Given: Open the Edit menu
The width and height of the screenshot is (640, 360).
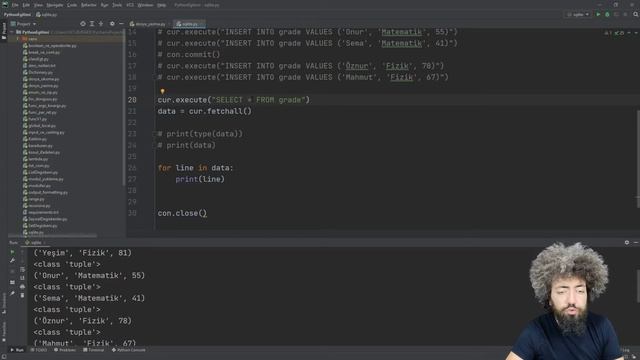Looking at the screenshot, I should point(26,5).
